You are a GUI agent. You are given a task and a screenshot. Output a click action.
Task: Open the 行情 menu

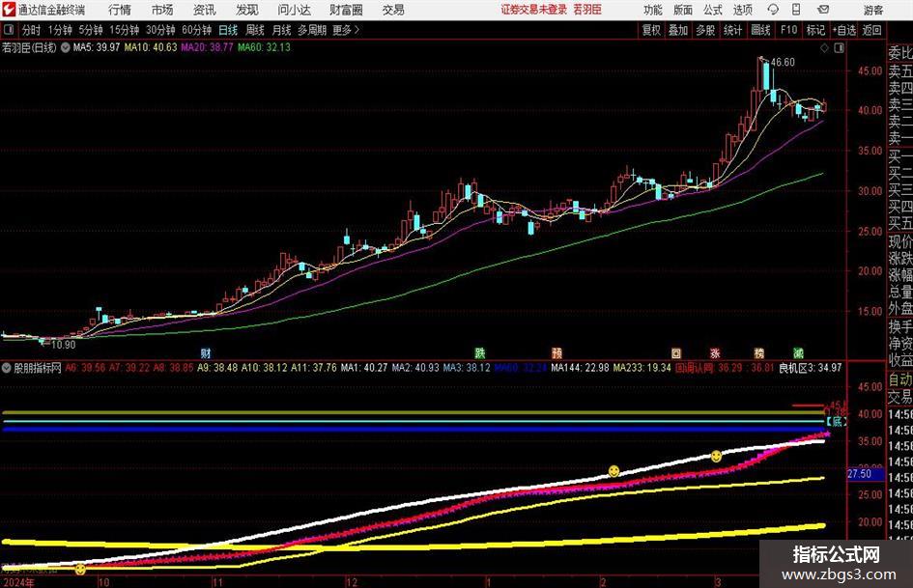[120, 10]
